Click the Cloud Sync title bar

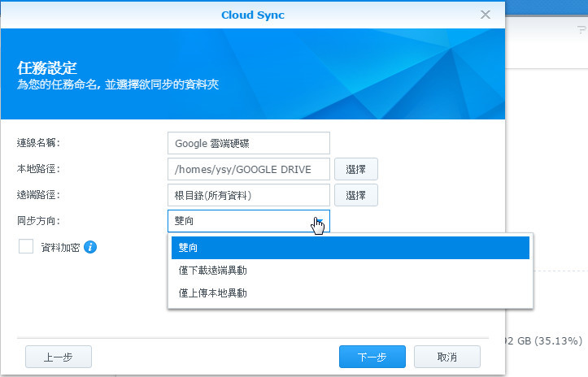tap(252, 15)
